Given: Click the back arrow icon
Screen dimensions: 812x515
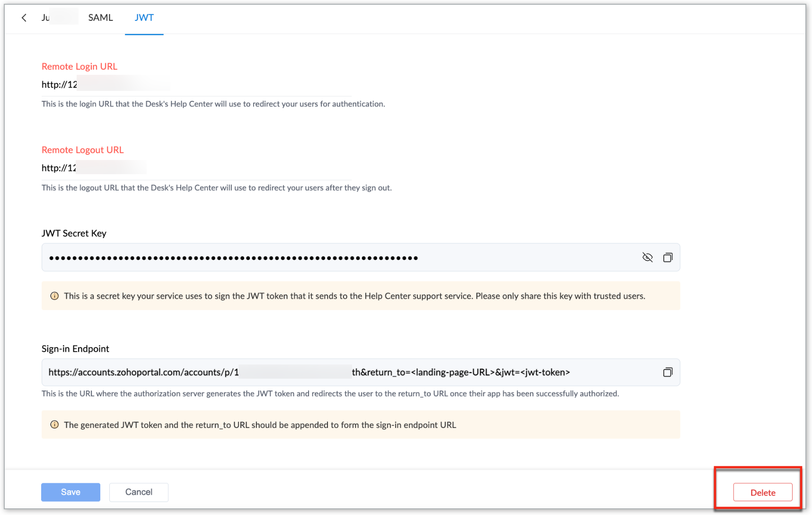Looking at the screenshot, I should pos(24,18).
